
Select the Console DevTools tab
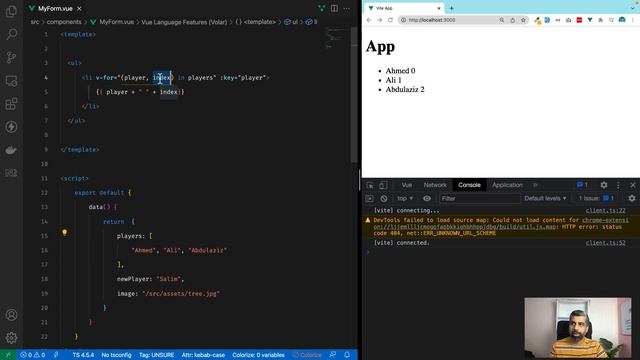tap(469, 185)
